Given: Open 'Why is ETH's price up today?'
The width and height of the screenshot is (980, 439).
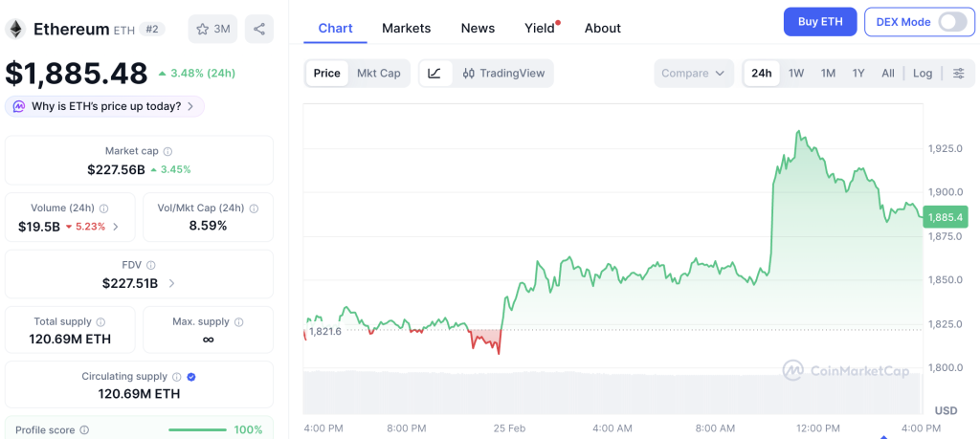Looking at the screenshot, I should tap(104, 107).
